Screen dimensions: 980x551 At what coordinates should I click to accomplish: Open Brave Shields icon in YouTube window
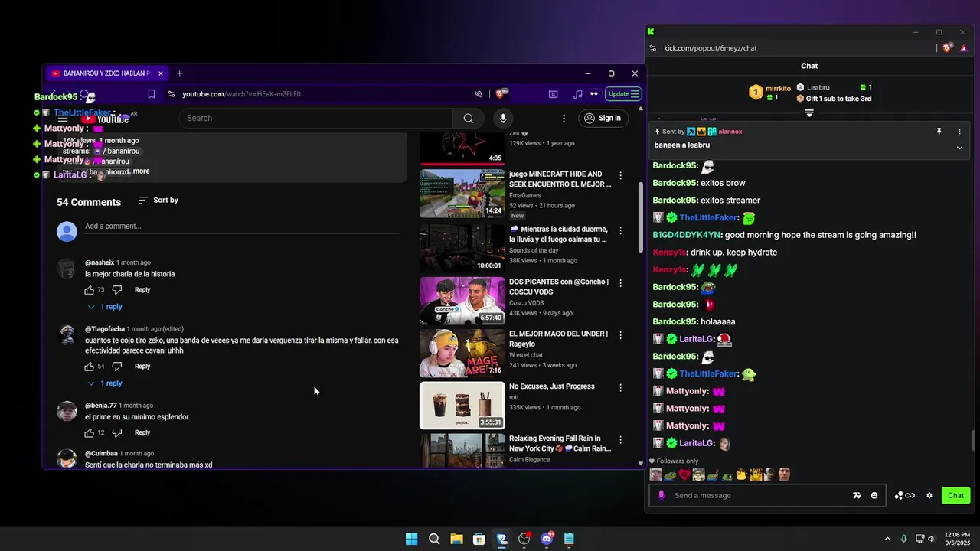(x=500, y=94)
